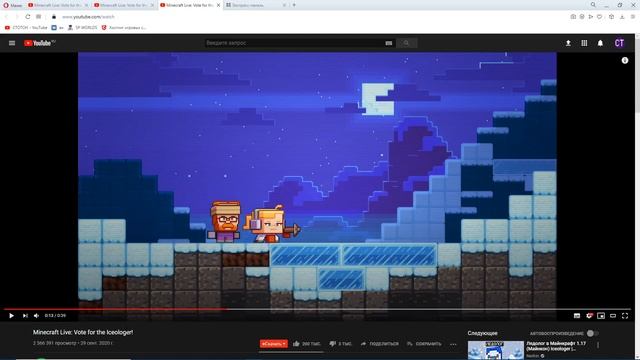Like the video with thumbs up
This screenshot has height=360, width=640.
[307, 344]
